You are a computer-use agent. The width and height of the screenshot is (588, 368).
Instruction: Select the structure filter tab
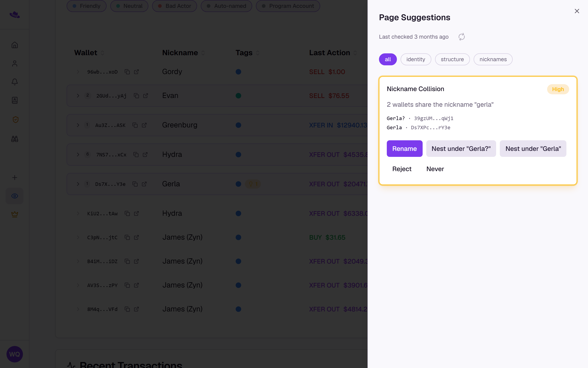pos(452,59)
